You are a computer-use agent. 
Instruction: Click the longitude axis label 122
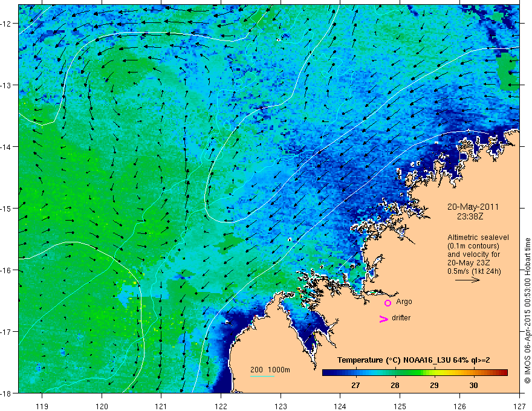tap(221, 406)
